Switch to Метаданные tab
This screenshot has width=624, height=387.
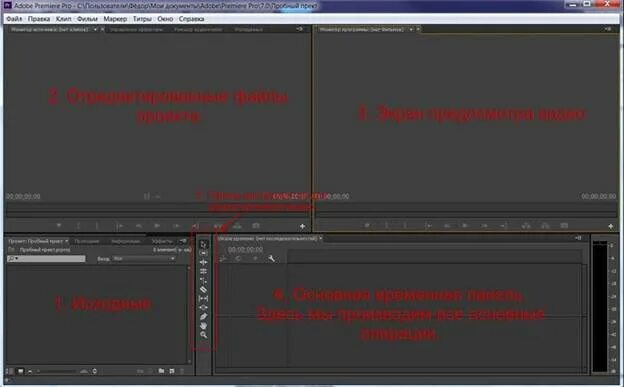pos(248,29)
